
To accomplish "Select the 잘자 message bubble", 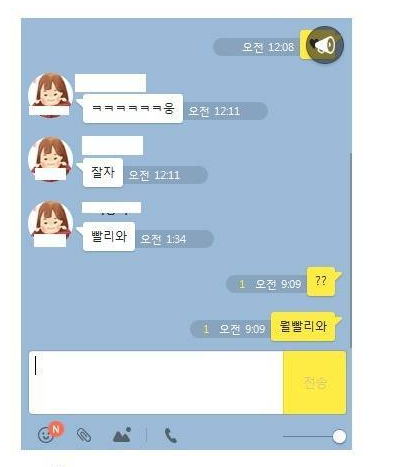I will [103, 173].
